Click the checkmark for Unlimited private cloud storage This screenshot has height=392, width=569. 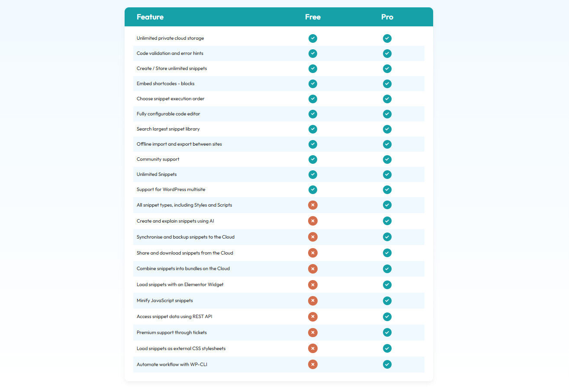[x=313, y=38]
